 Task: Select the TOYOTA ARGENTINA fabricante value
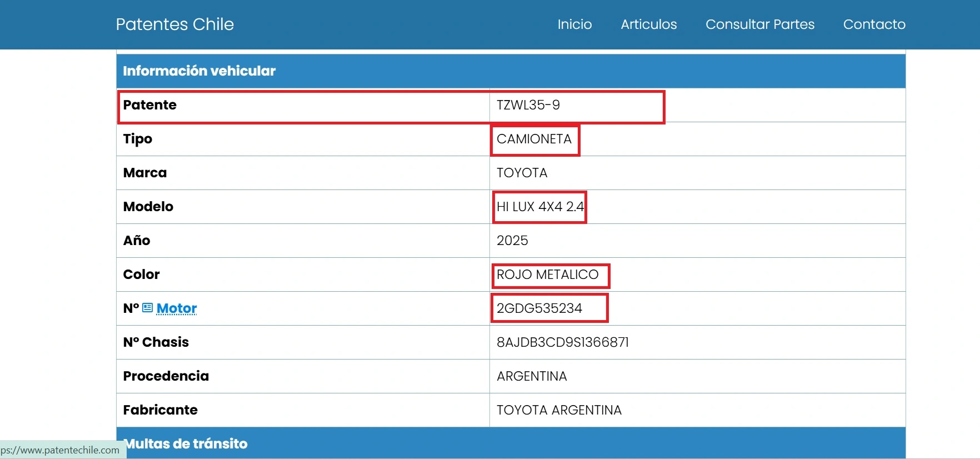(x=559, y=410)
